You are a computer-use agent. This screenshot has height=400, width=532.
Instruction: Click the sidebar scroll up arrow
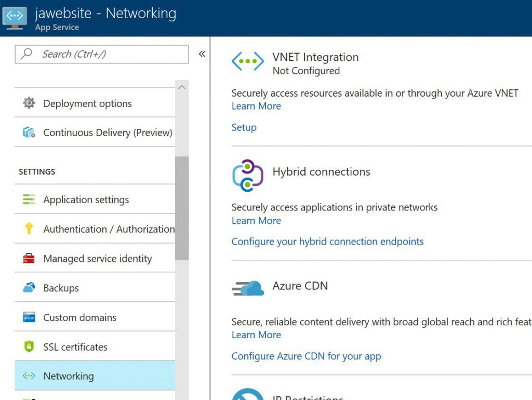[x=182, y=87]
